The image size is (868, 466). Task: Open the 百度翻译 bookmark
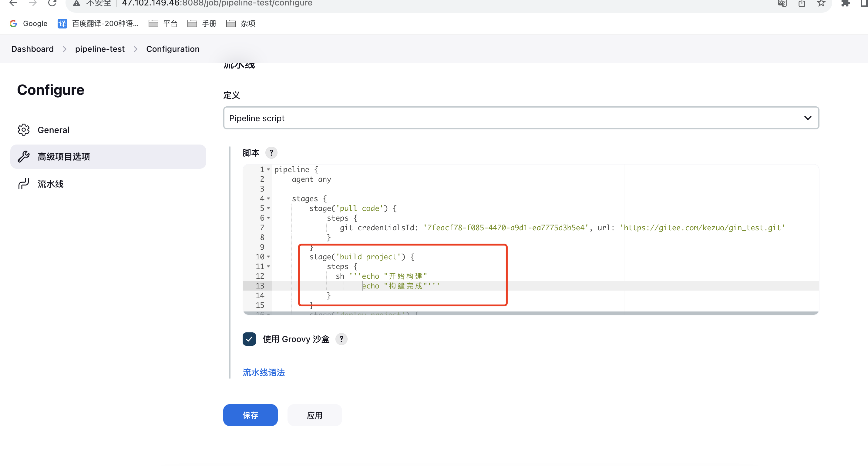pyautogui.click(x=98, y=24)
